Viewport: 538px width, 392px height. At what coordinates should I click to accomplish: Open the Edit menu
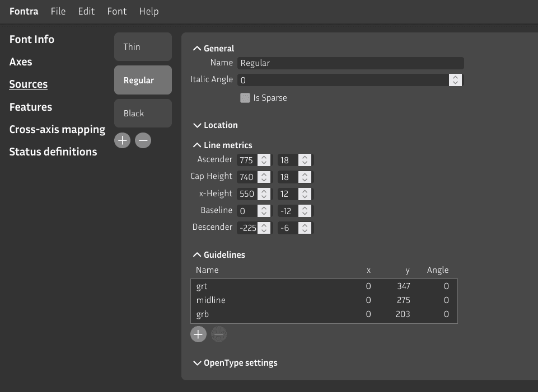point(86,11)
